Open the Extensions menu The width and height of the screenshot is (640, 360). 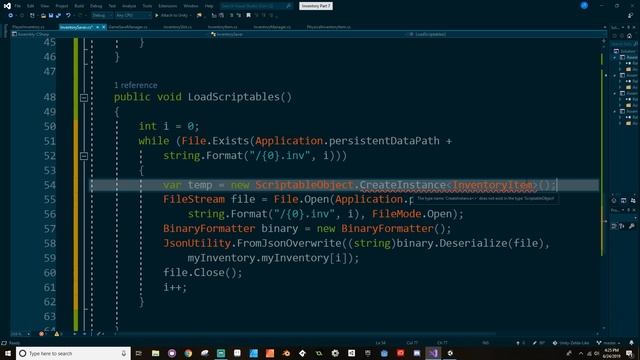coord(167,6)
